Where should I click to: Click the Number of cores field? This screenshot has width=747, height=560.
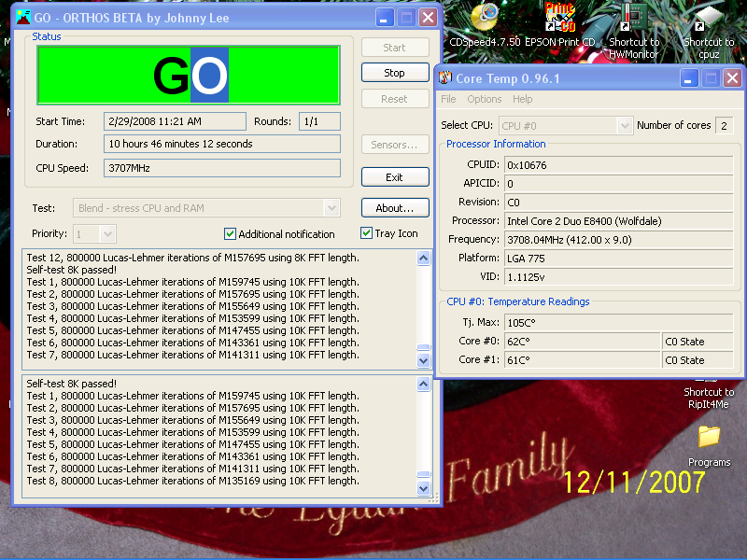point(725,126)
